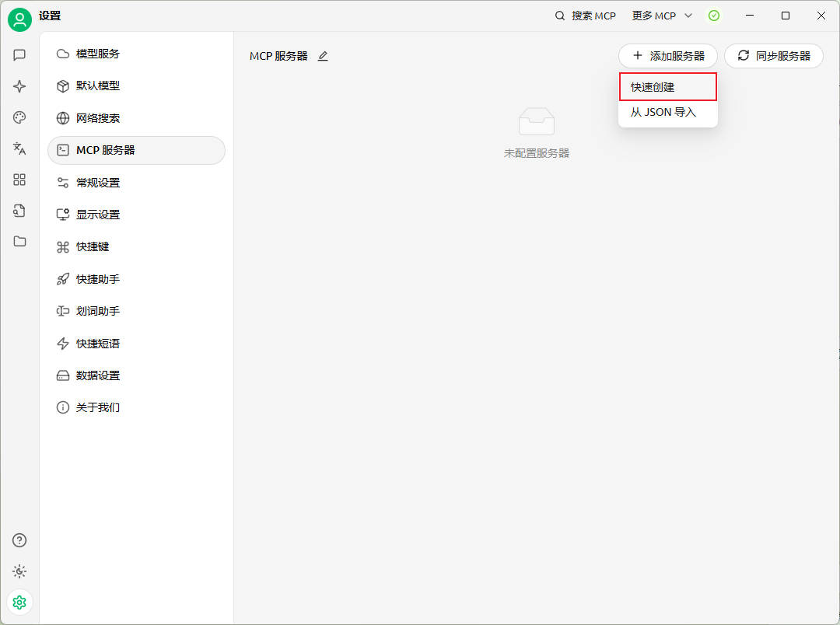Select 快速创建 from the dropdown menu
The height and width of the screenshot is (625, 840).
(667, 87)
